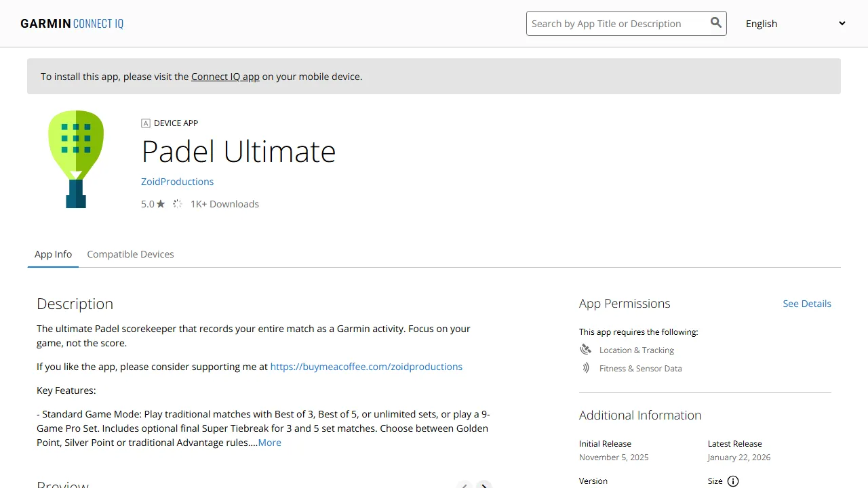Click the Device App type icon
Image resolution: width=868 pixels, height=488 pixels.
click(145, 123)
